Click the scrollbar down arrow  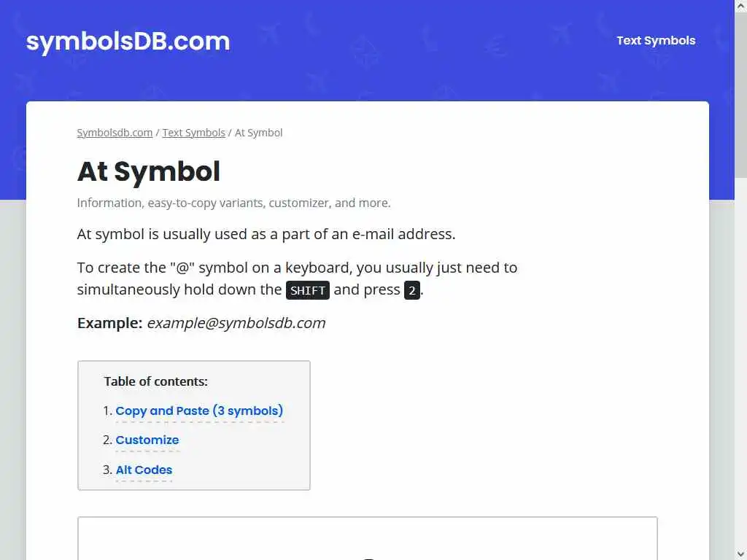[x=740, y=553]
